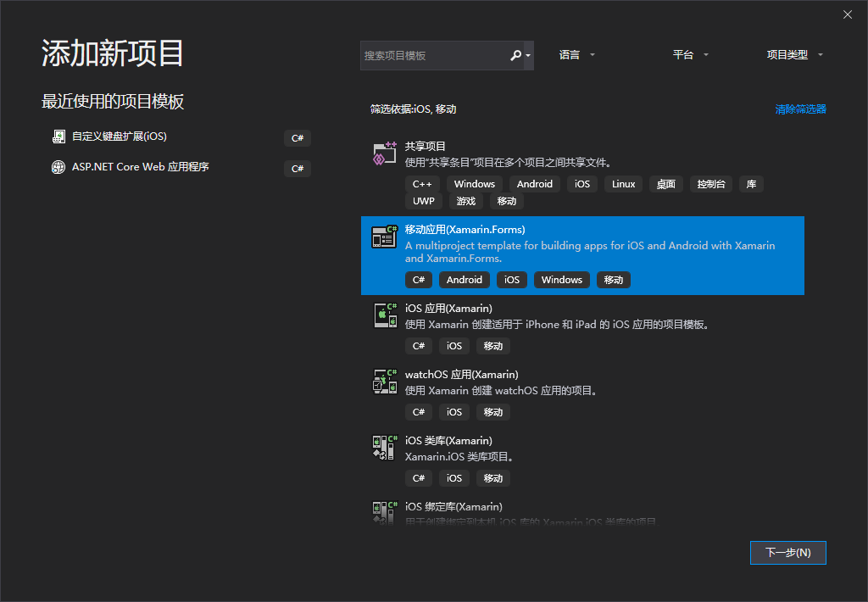This screenshot has width=868, height=602.
Task: Click the 清除筛选器 link
Action: [x=800, y=109]
